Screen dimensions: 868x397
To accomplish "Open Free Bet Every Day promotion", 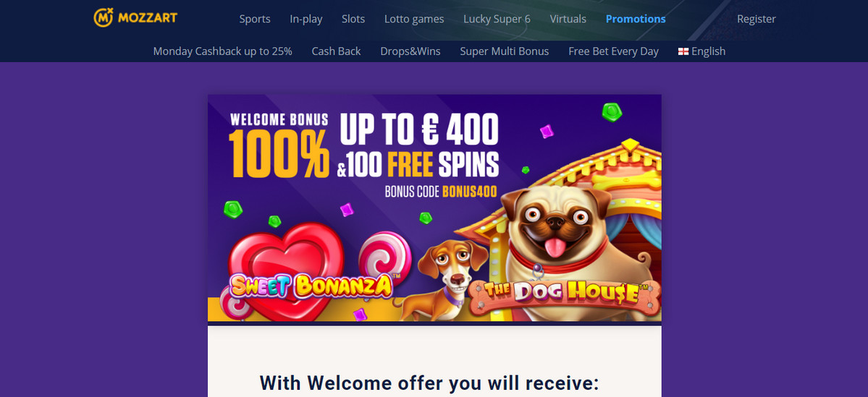I will coord(613,51).
